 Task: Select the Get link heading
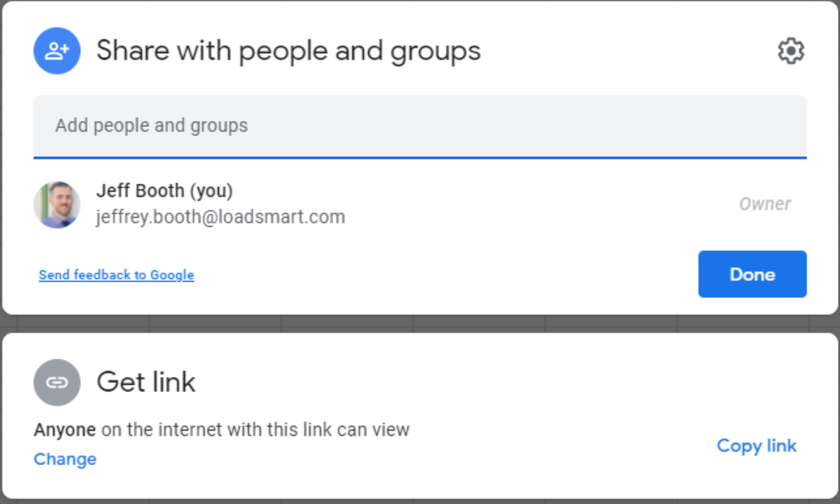(146, 382)
